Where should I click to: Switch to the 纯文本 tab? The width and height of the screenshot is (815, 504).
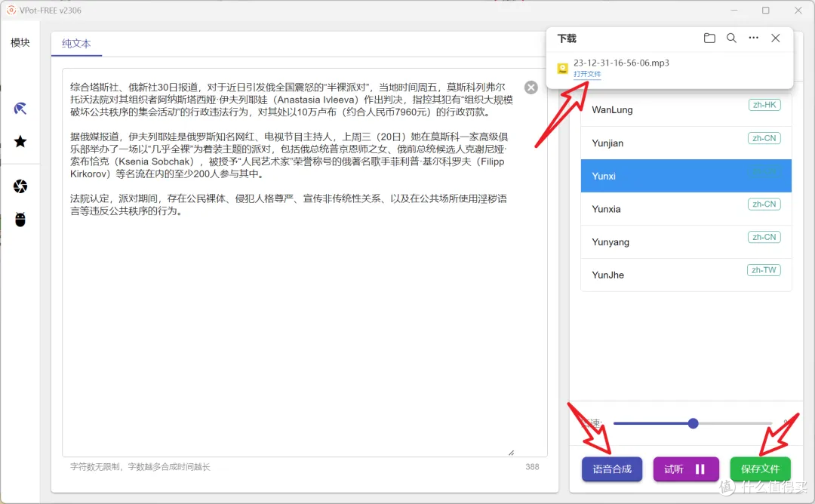[76, 44]
